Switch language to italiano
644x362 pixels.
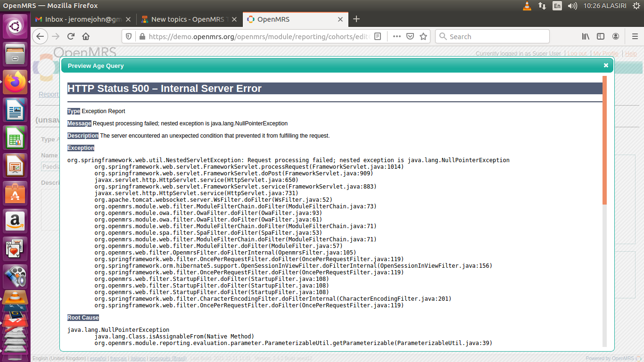click(138, 358)
